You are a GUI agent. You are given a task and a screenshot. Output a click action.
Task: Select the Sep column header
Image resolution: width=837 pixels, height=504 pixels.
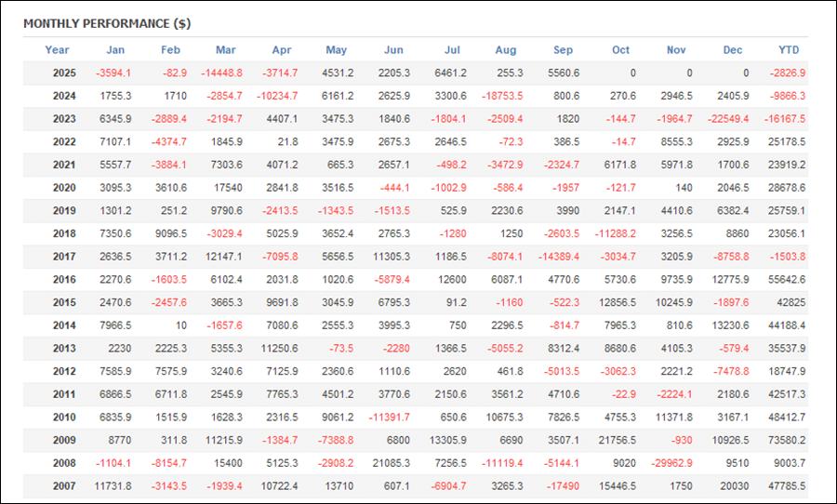563,50
